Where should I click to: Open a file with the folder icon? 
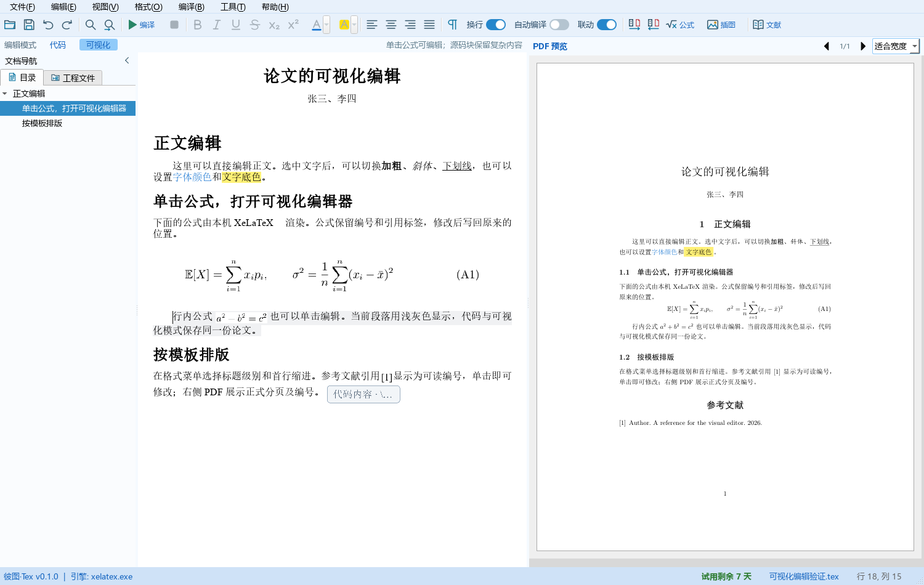coord(10,25)
